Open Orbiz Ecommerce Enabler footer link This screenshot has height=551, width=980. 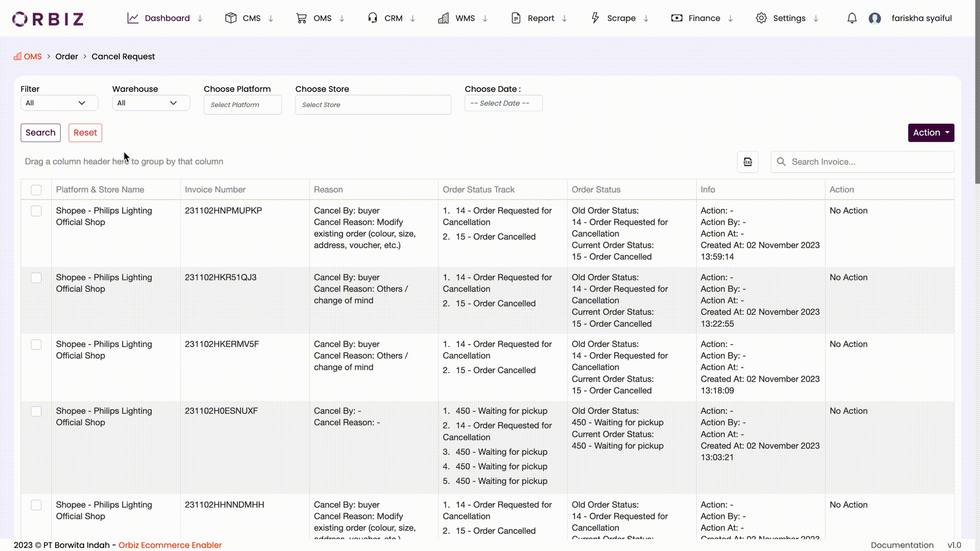pyautogui.click(x=170, y=545)
